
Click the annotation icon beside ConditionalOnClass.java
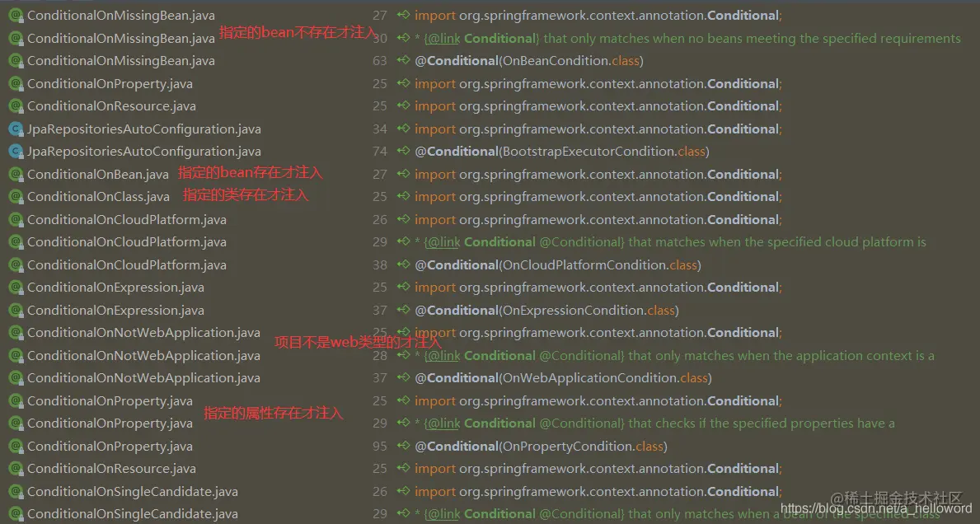pyautogui.click(x=16, y=197)
